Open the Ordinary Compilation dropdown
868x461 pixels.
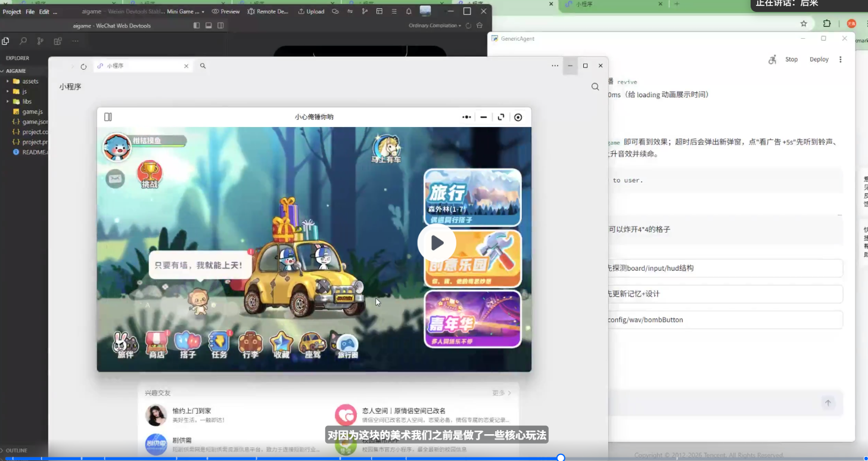tap(435, 26)
